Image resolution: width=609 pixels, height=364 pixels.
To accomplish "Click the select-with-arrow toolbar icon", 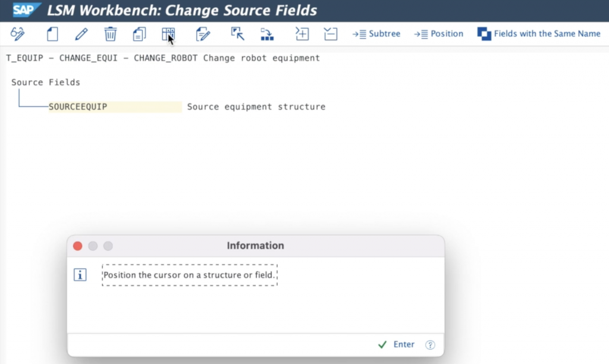I will coord(238,34).
